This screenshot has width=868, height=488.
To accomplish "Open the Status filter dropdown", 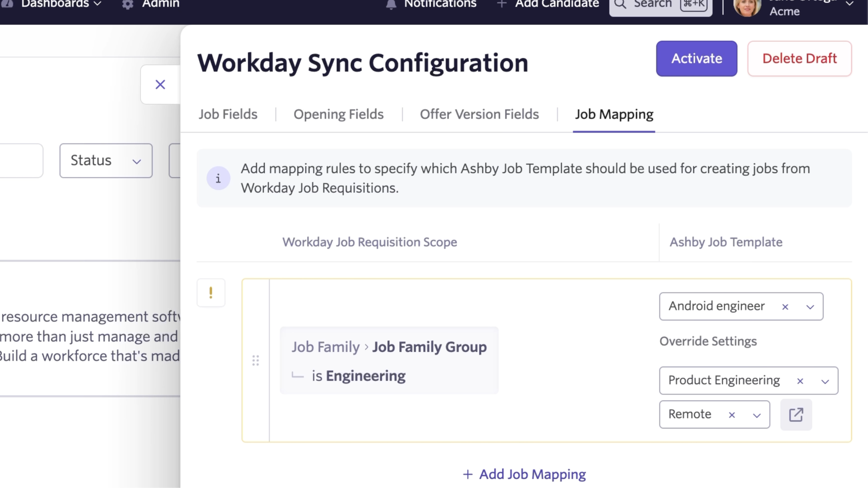I will coord(106,160).
